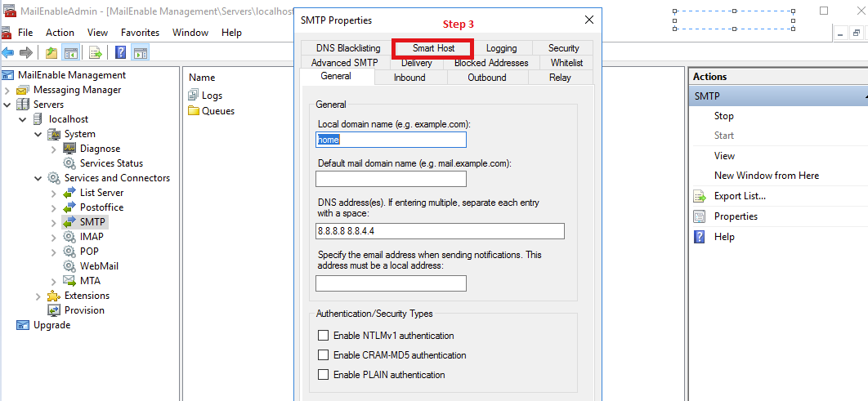Expand the IMAP node

[54, 237]
